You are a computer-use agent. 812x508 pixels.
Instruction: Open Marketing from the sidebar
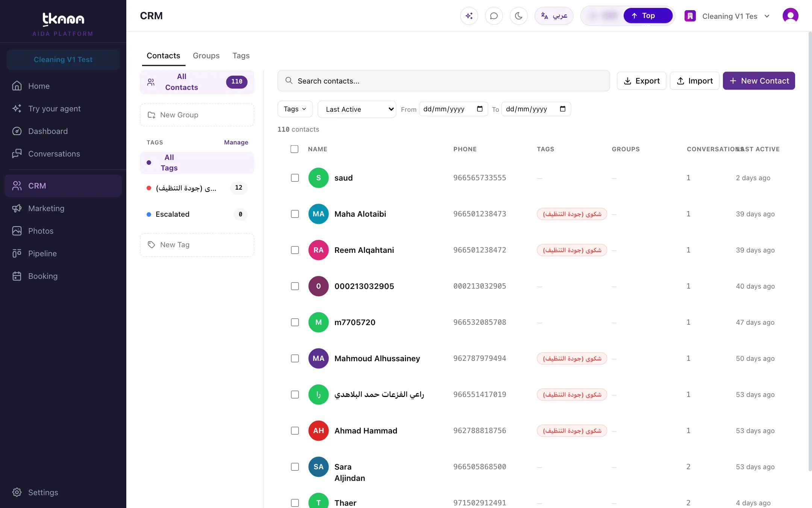(63, 208)
